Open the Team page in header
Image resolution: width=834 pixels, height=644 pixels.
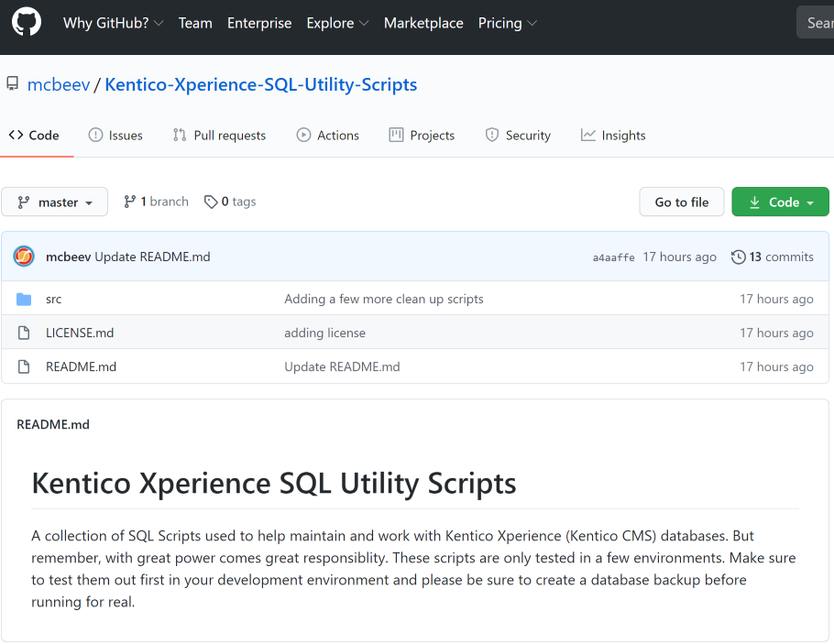[x=195, y=23]
